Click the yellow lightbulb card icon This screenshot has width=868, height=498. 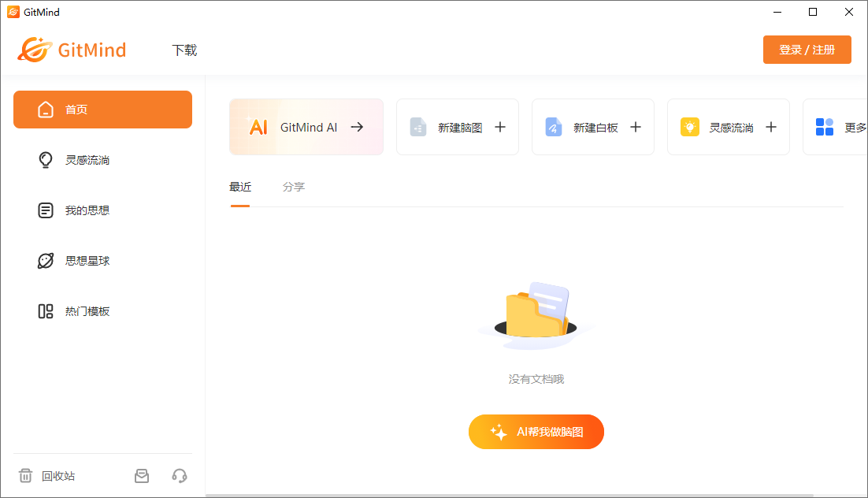[x=690, y=127]
